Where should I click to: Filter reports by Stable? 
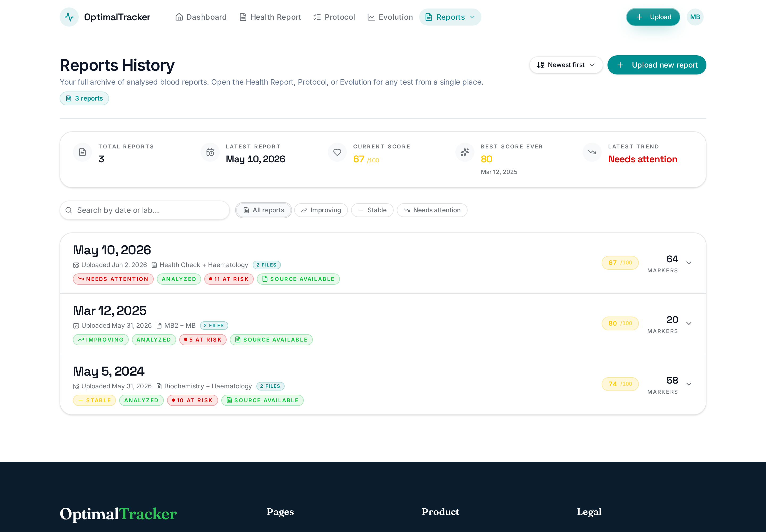click(372, 210)
